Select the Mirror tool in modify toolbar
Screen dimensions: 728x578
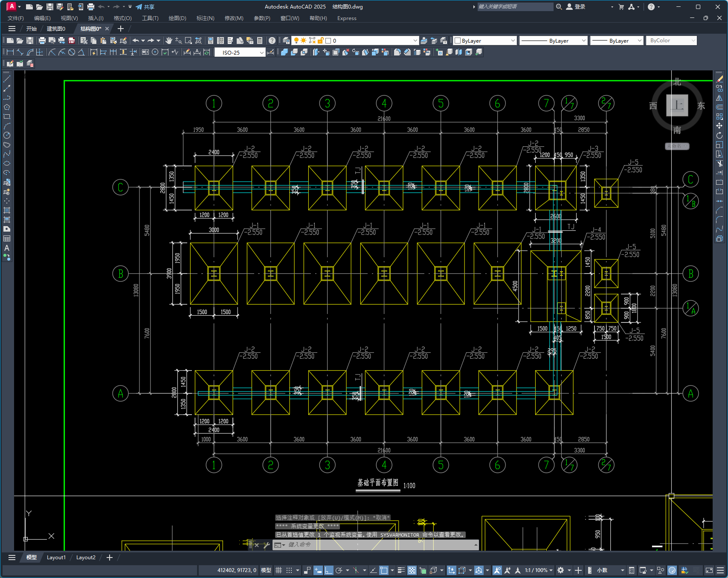click(719, 98)
